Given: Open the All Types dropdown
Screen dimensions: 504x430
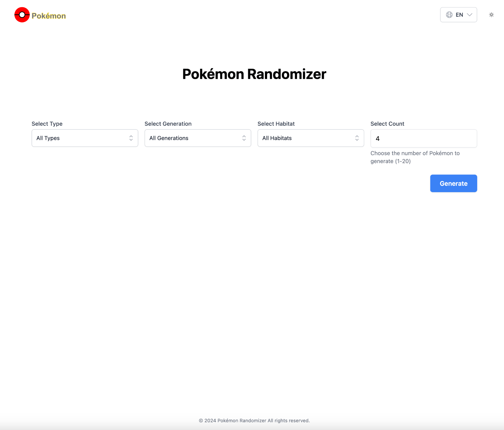Looking at the screenshot, I should [85, 138].
